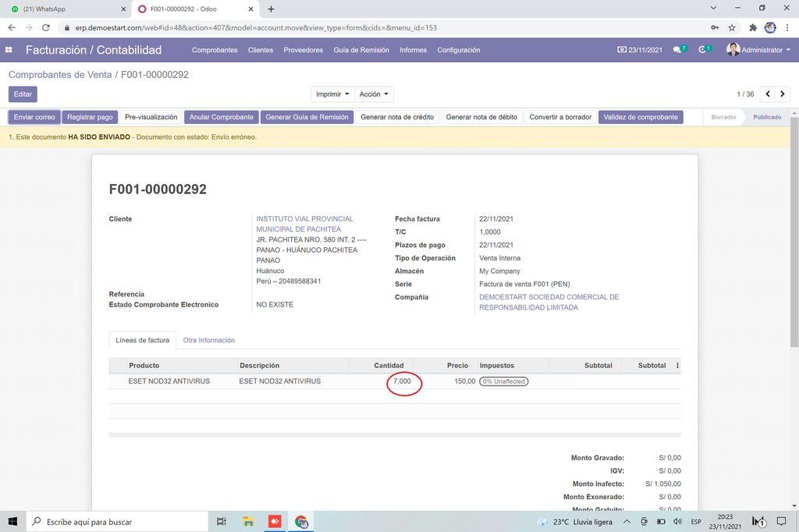
Task: Close the WhatsApp browser tab
Action: (x=123, y=9)
